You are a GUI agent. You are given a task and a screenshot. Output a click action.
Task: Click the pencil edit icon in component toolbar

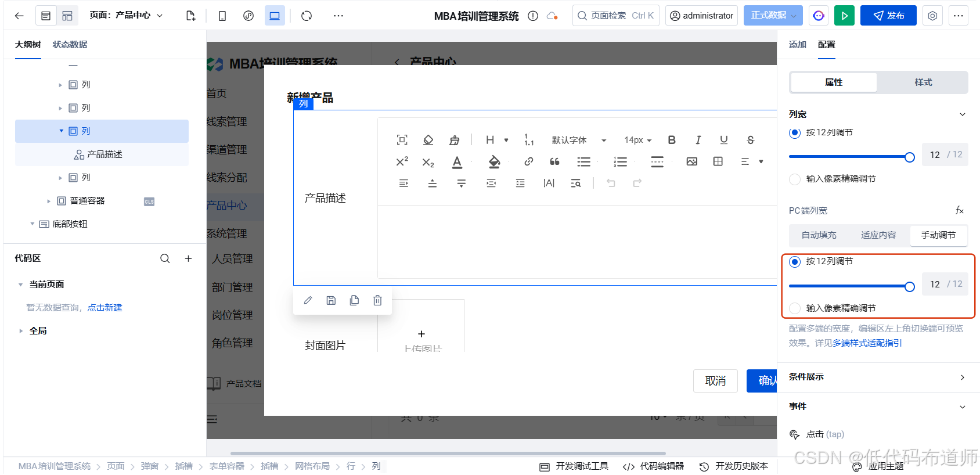308,300
